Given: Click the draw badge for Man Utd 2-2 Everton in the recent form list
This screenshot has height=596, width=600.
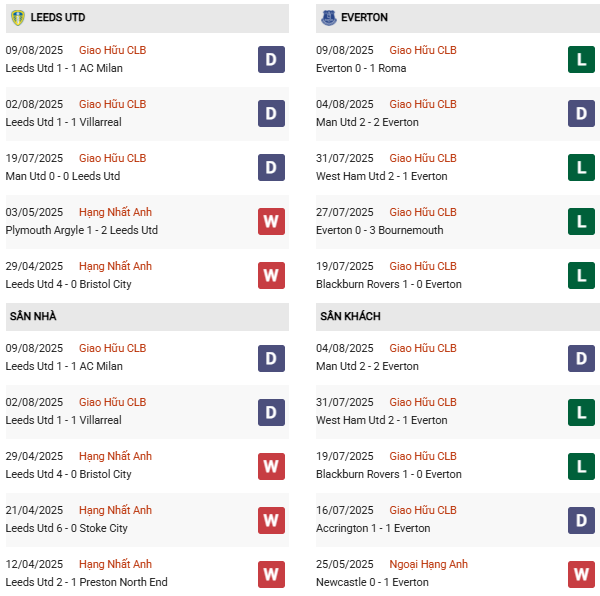Looking at the screenshot, I should (x=582, y=113).
